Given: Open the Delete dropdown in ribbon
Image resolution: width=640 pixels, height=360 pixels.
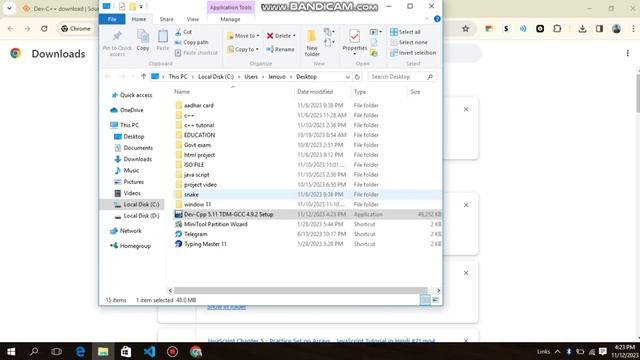Looking at the screenshot, I should pos(281,36).
